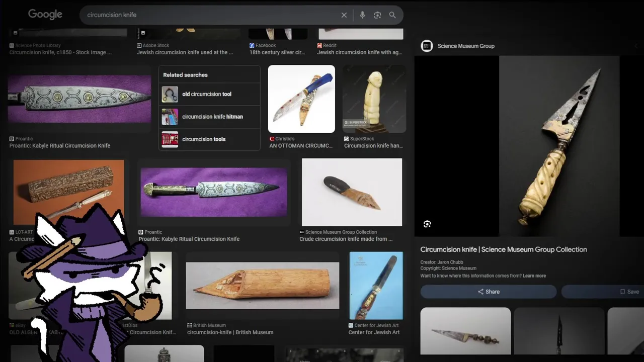
Task: Open the Center for Jewish Art thumbnail
Action: pos(376,286)
